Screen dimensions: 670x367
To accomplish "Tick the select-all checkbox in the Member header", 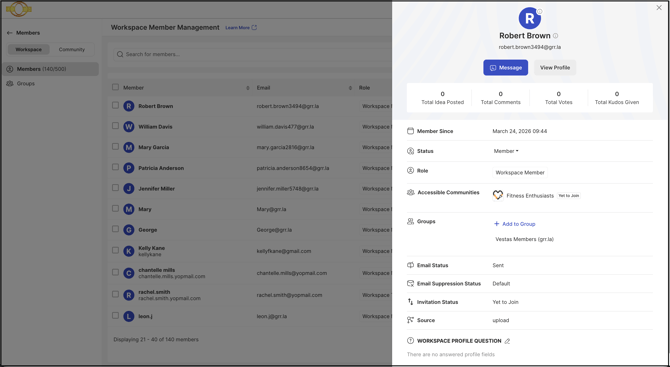I will tap(115, 87).
